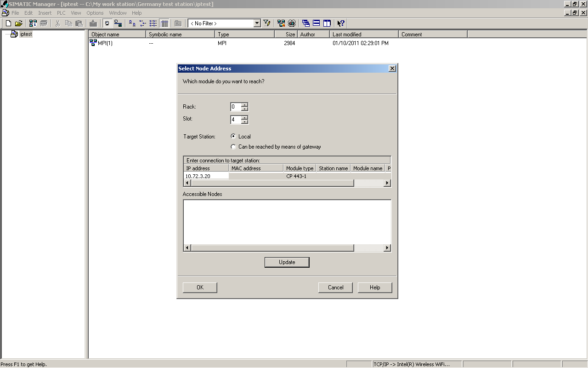Click the Object name column header
Image resolution: width=588 pixels, height=368 pixels.
click(117, 34)
